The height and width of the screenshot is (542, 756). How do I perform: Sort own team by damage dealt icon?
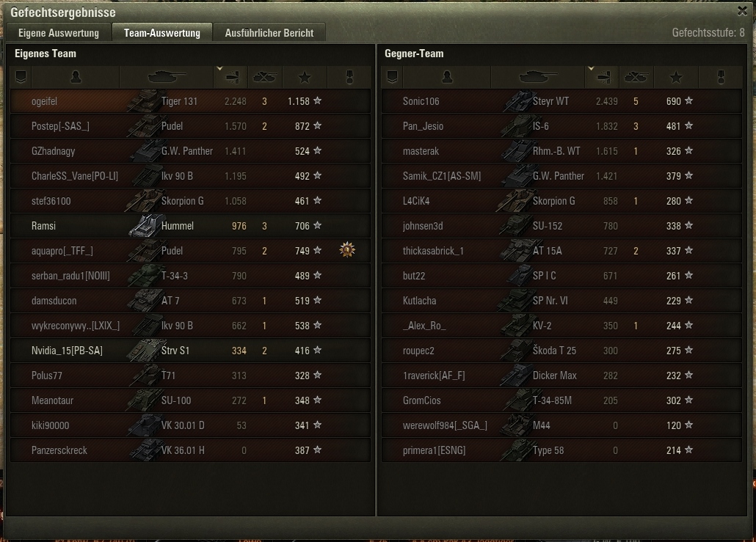pos(230,77)
